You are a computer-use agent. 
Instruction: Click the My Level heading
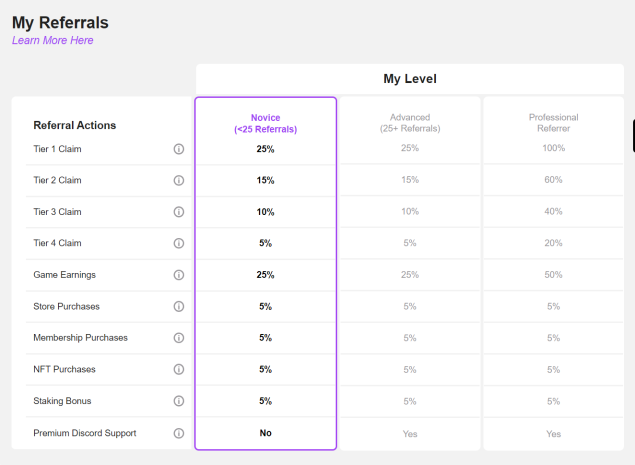pos(410,79)
